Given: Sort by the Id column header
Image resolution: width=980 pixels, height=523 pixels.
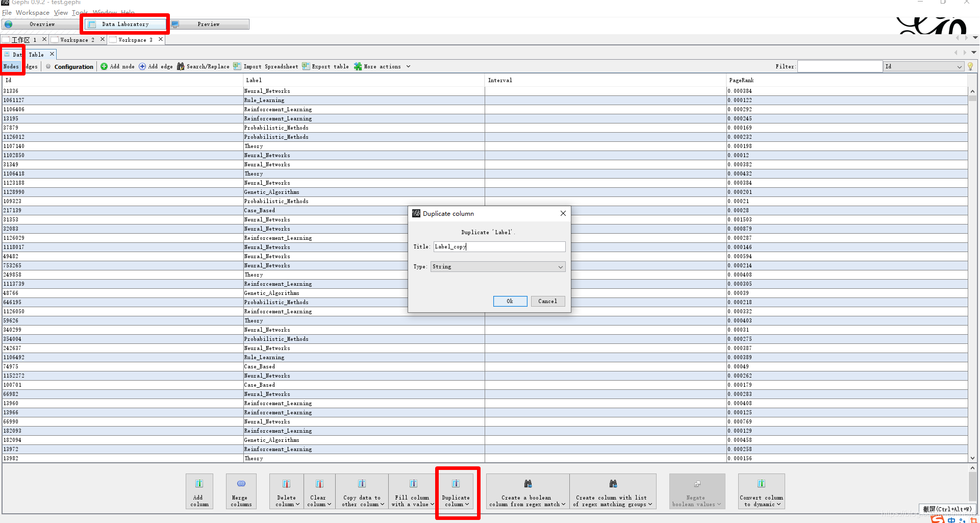Looking at the screenshot, I should (x=122, y=80).
